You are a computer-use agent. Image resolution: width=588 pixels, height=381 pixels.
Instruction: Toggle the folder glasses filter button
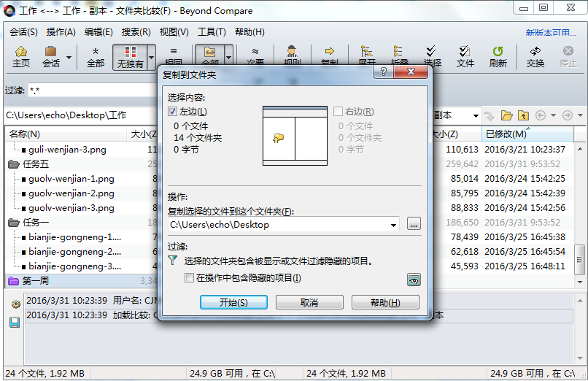[x=209, y=56]
